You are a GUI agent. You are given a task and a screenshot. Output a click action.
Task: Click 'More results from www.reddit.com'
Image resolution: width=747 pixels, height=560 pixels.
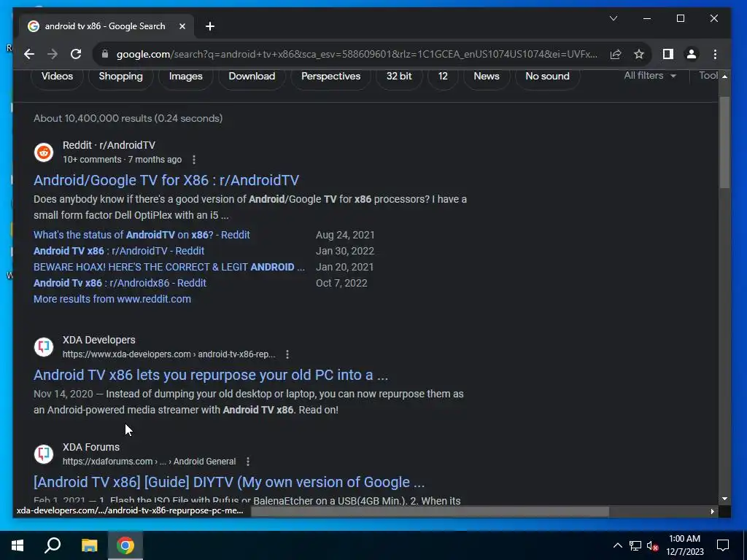pyautogui.click(x=112, y=299)
